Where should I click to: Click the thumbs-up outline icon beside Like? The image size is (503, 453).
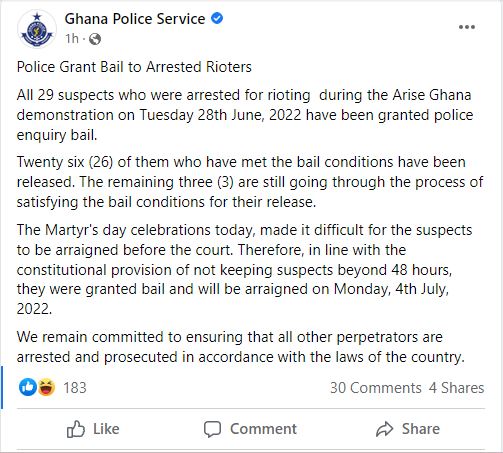(x=76, y=429)
